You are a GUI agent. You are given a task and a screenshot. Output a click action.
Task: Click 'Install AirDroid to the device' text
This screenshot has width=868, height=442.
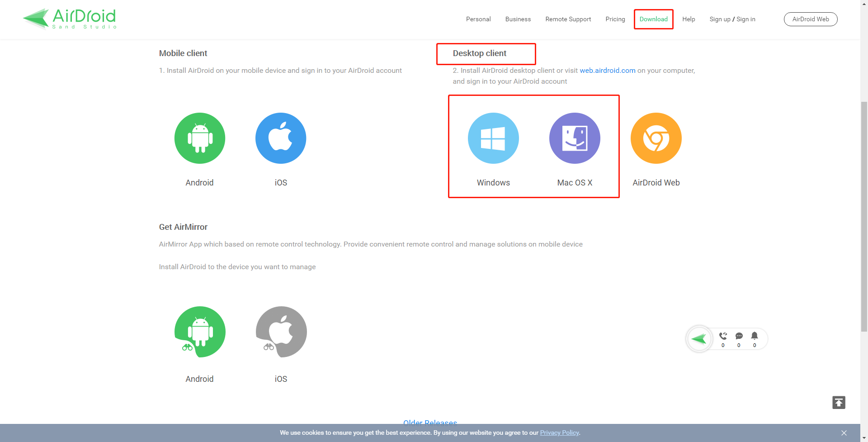pyautogui.click(x=237, y=267)
